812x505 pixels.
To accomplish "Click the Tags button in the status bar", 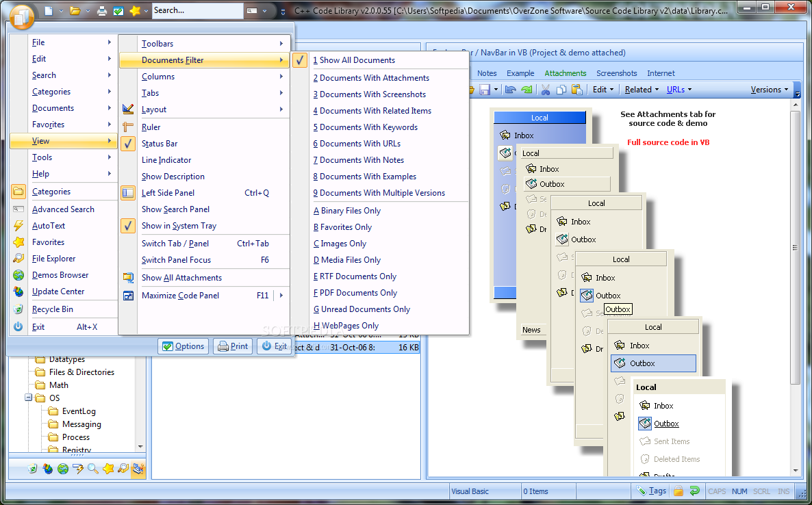I will tap(651, 491).
